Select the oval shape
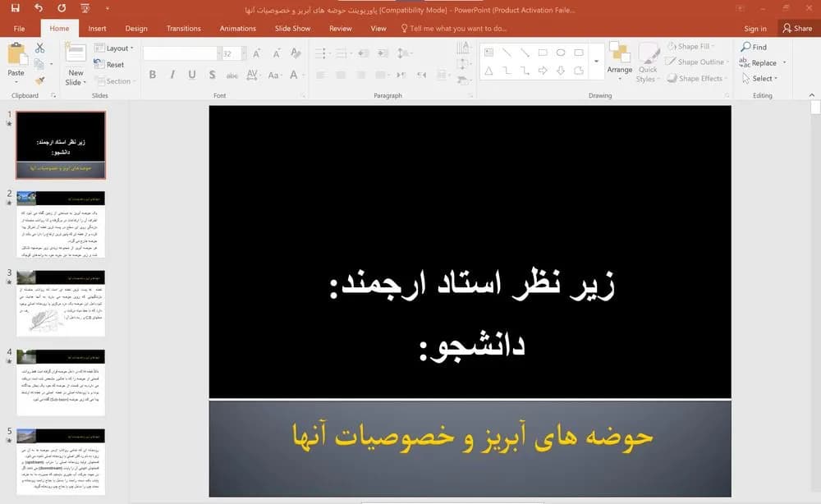 pyautogui.click(x=561, y=53)
